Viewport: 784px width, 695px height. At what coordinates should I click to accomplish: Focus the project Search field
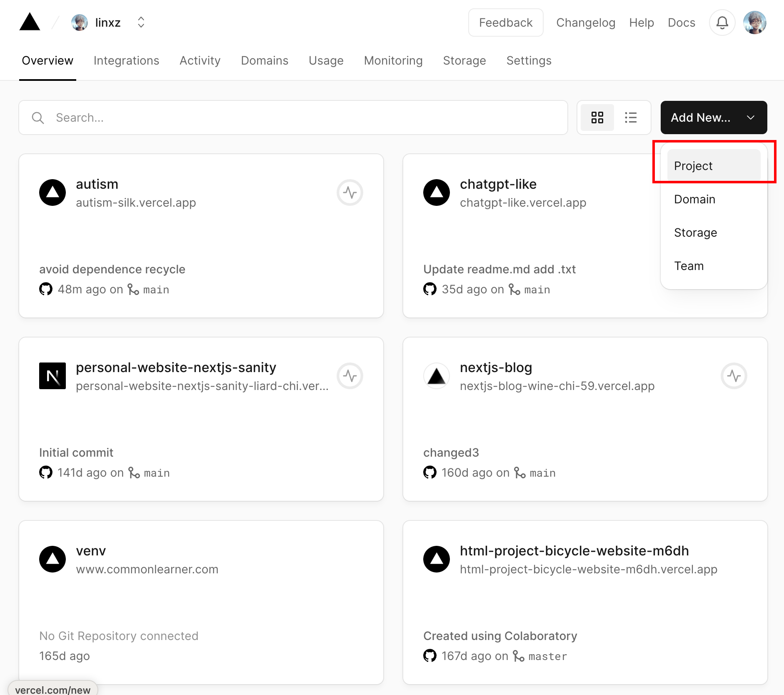(x=293, y=117)
